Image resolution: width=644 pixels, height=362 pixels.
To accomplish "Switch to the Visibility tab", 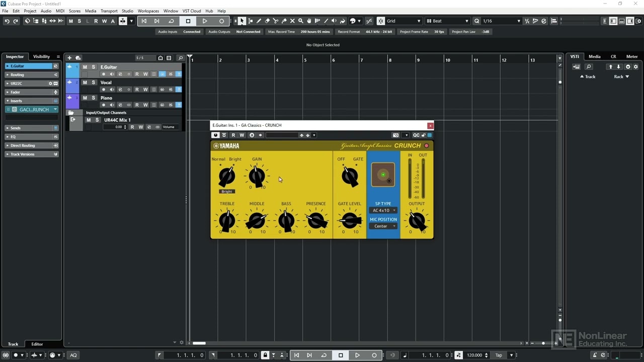I will coord(41,57).
